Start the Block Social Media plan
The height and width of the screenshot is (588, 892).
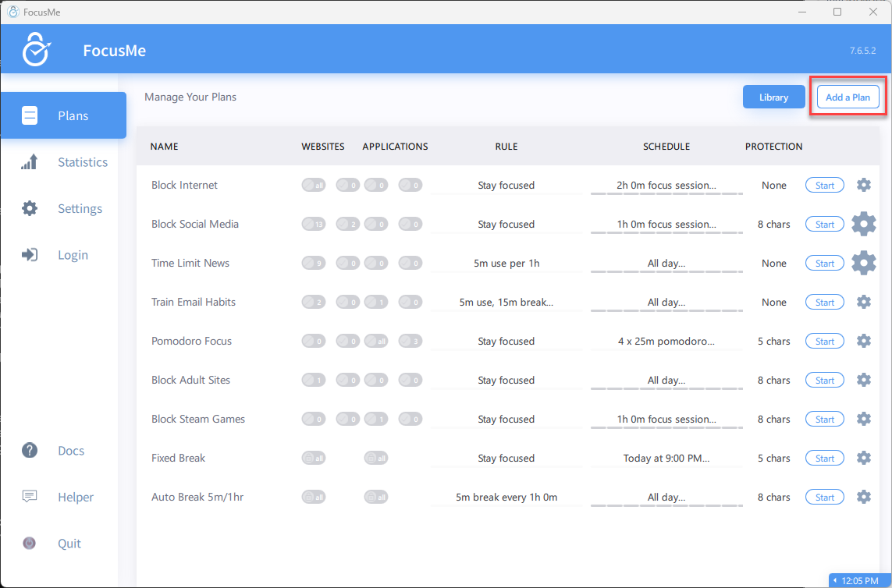pos(824,224)
